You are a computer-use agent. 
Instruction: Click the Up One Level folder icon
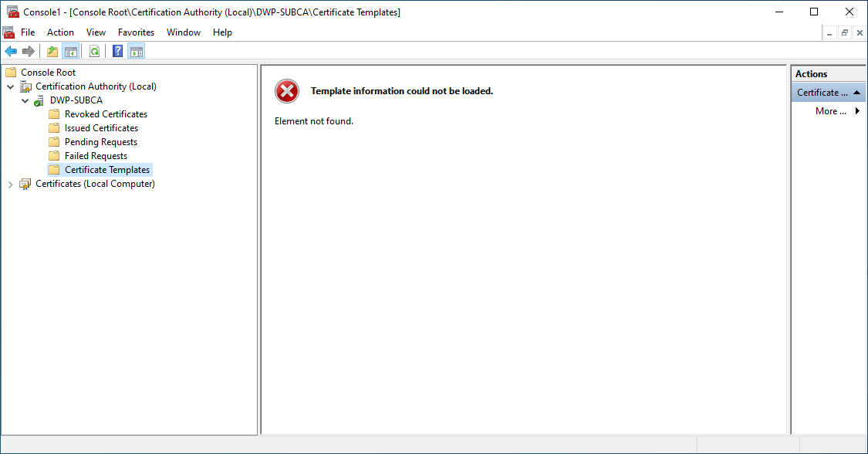52,52
